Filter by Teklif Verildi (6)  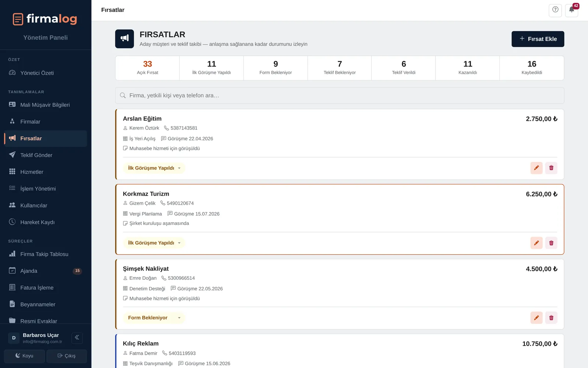tap(404, 68)
